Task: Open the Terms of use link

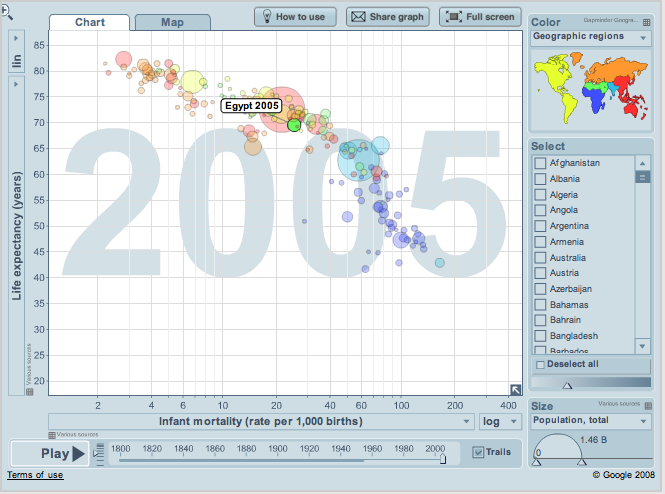Action: click(x=35, y=475)
